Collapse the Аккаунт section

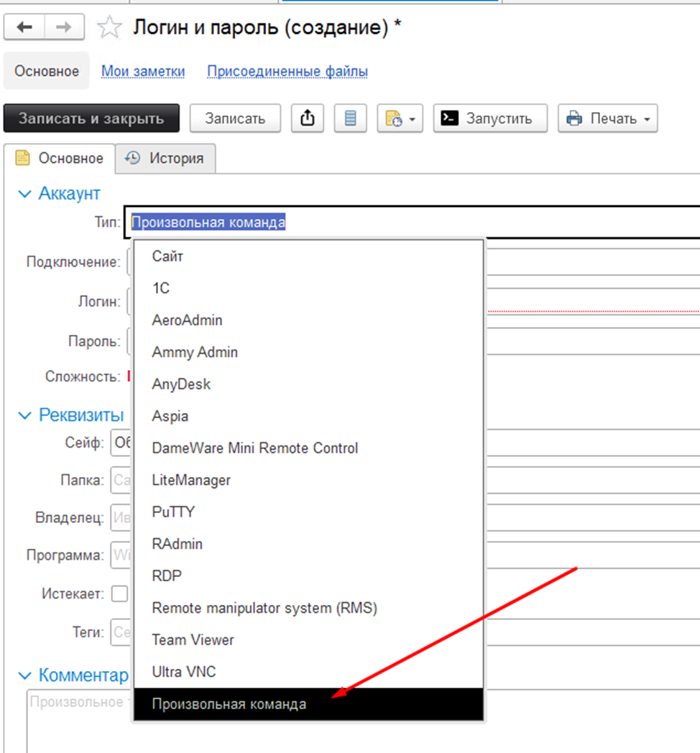25,194
